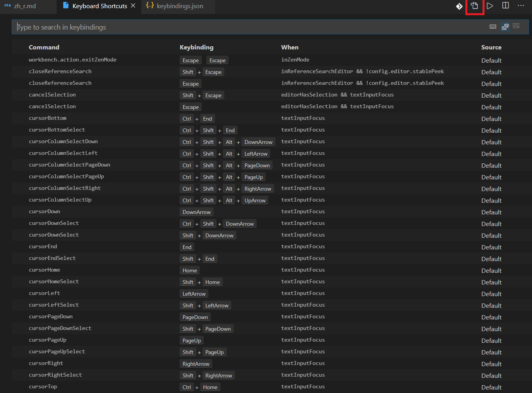The height and width of the screenshot is (393, 532).
Task: Click the run triangle icon in editor toolbar
Action: pos(490,6)
